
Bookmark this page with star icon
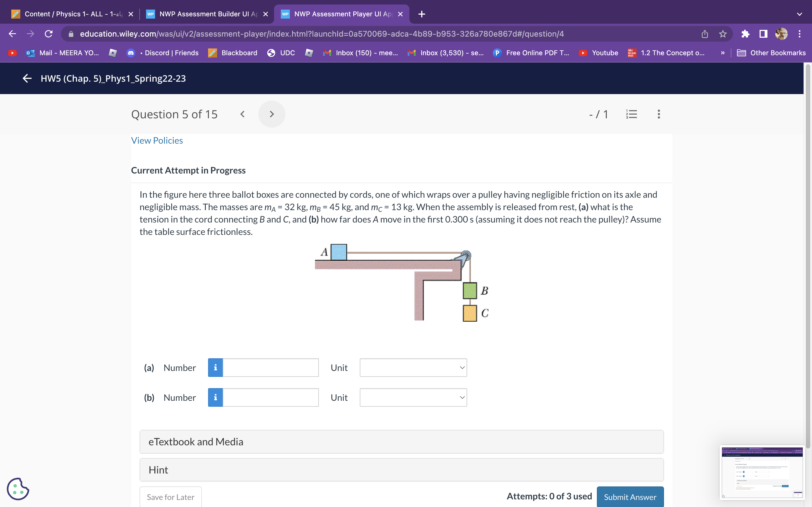pos(723,34)
